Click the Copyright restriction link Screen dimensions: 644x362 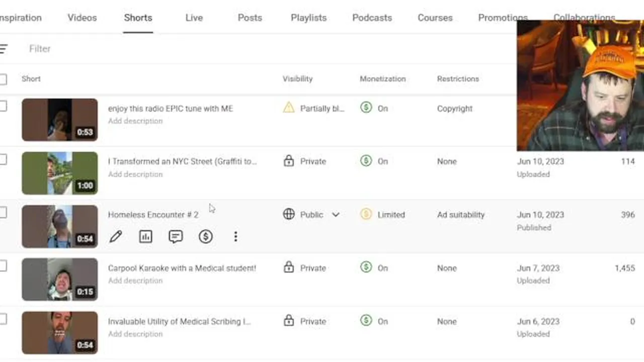pyautogui.click(x=455, y=109)
